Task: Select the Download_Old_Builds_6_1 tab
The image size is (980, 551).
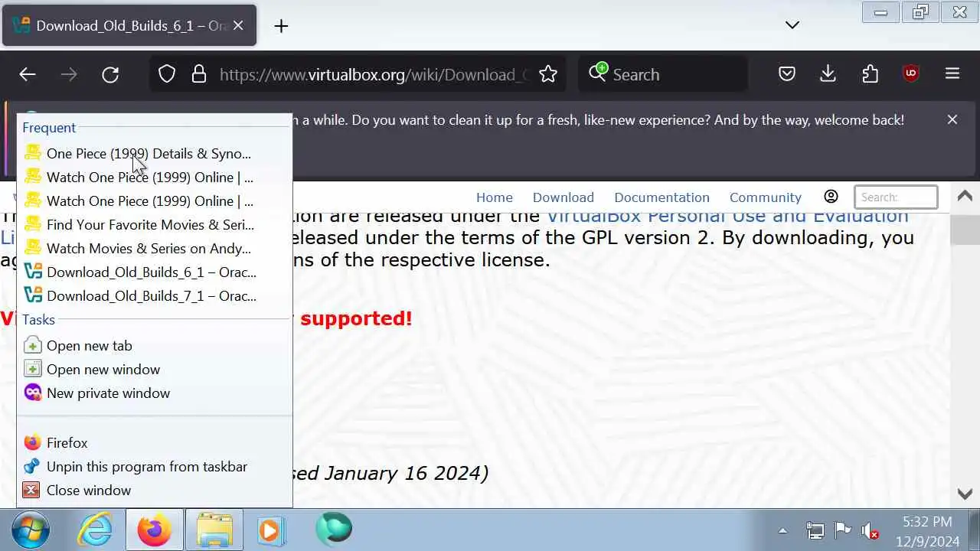Action: click(x=129, y=26)
